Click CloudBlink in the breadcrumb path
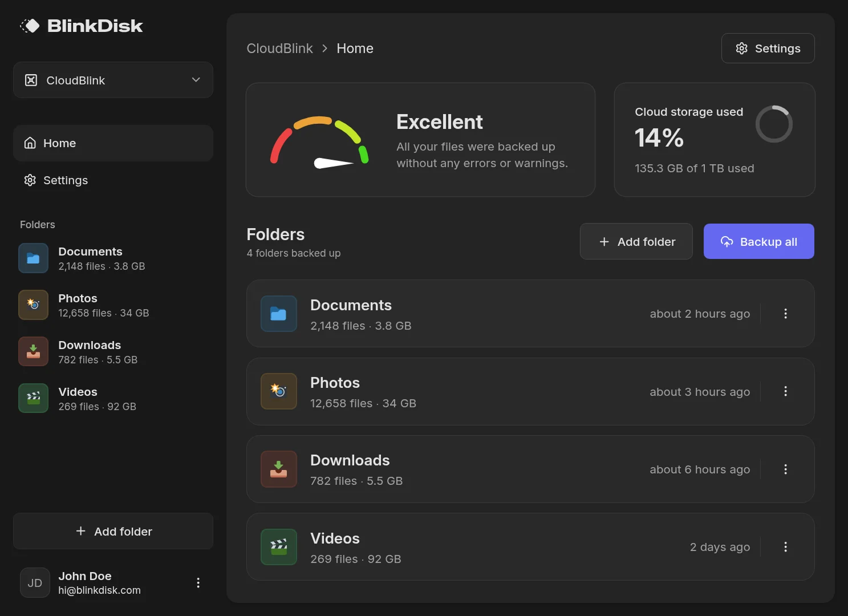 tap(279, 48)
